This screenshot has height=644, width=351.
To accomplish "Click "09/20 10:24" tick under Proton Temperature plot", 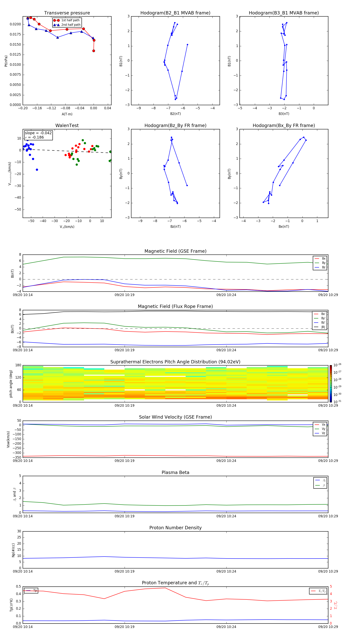I will coord(226,627).
